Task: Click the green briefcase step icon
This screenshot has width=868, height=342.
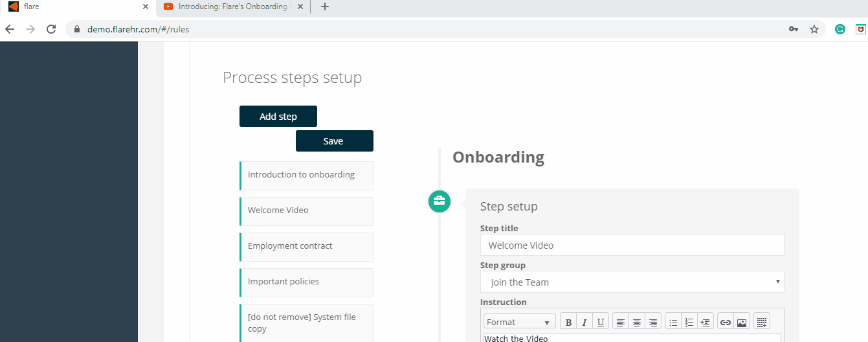Action: [440, 201]
